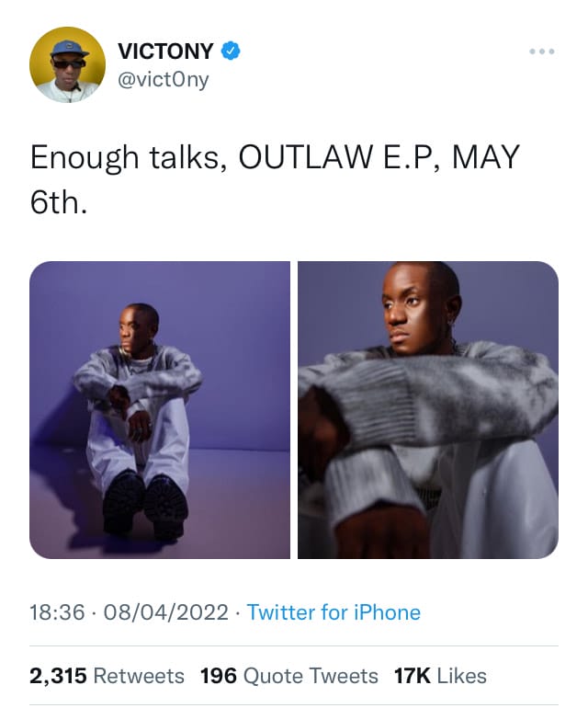
Task: Click the blue verified badge
Action: point(230,51)
